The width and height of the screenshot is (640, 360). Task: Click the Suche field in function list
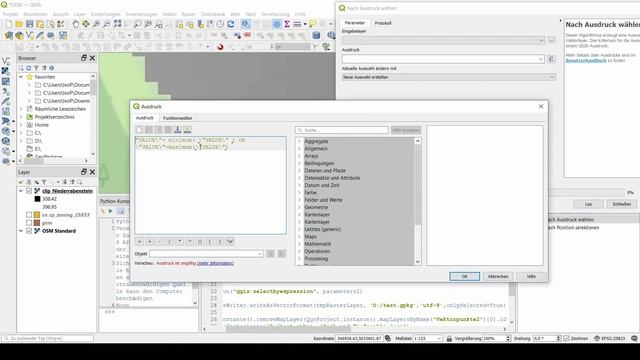pyautogui.click(x=342, y=130)
